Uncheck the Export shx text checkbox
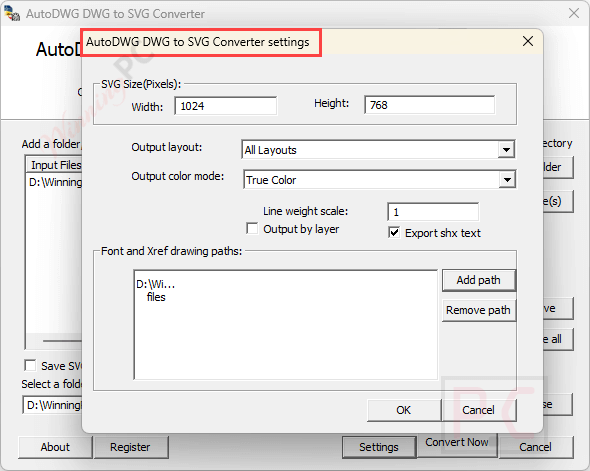 (394, 232)
